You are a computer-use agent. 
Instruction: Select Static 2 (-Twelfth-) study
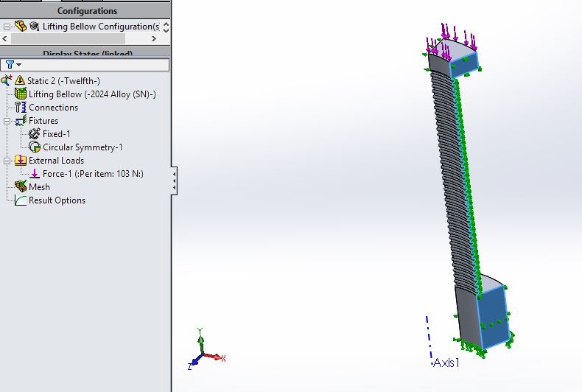[x=63, y=80]
